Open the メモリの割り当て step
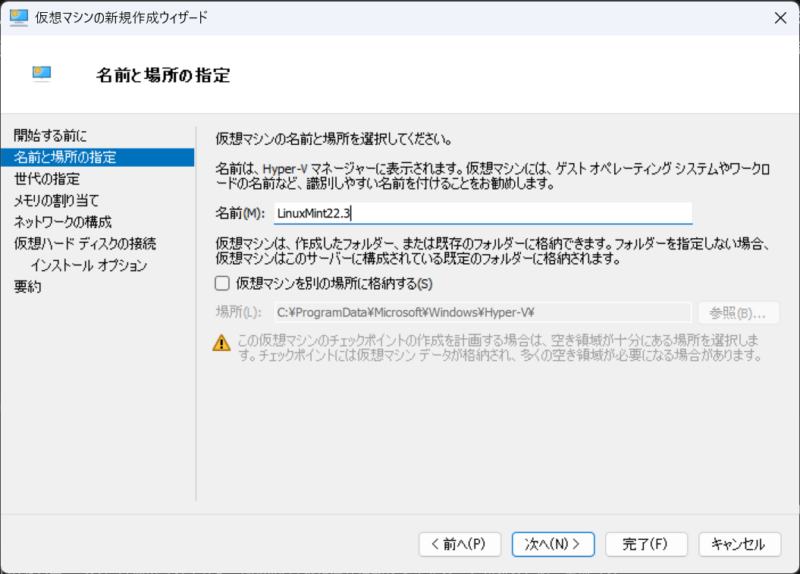The image size is (800, 574). (57, 201)
